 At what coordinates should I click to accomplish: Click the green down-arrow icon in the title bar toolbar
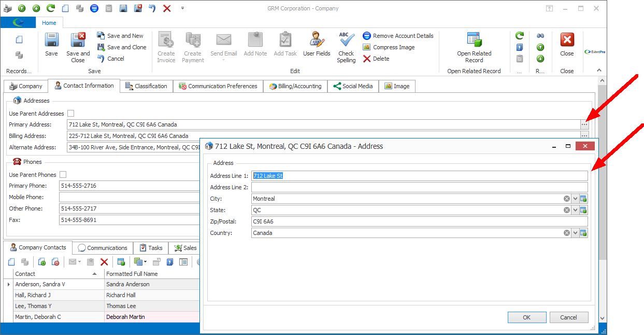(x=36, y=8)
